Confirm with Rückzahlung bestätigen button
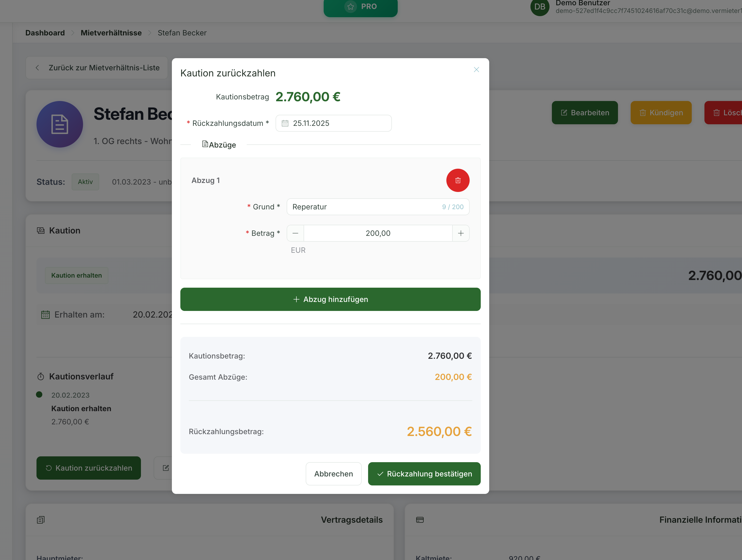 click(424, 474)
